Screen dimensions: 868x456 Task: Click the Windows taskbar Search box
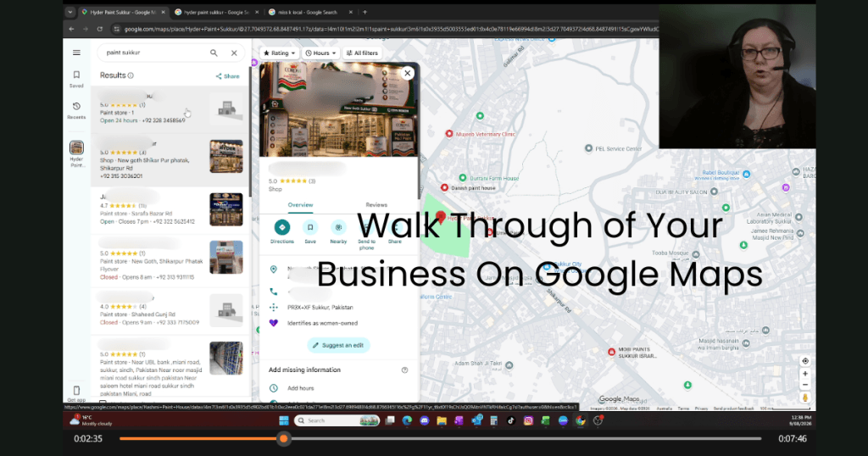coord(337,420)
